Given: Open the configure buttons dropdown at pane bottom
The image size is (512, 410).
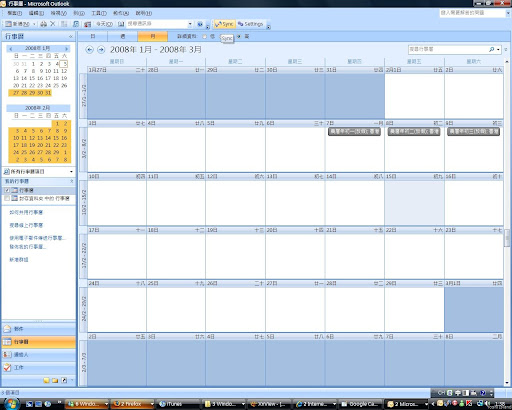Looking at the screenshot, I should click(x=71, y=380).
